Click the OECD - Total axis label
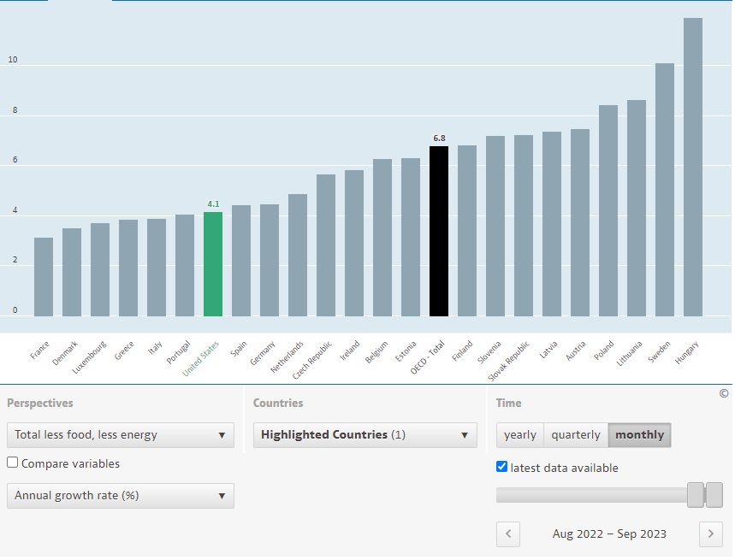This screenshot has height=560, width=735. click(x=428, y=358)
